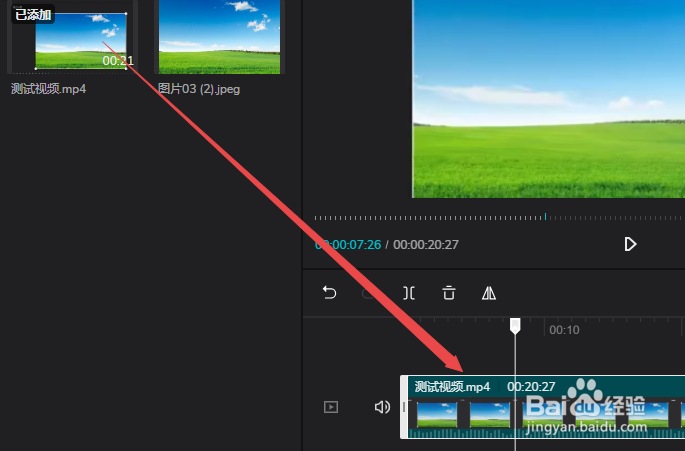Delete selected clip with trash icon
Image resolution: width=685 pixels, height=451 pixels.
tap(449, 293)
